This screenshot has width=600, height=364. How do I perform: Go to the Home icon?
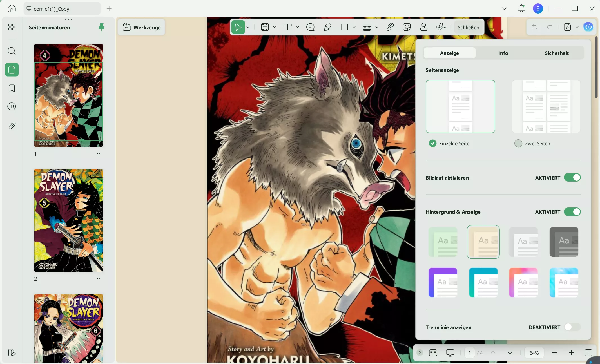click(x=12, y=9)
